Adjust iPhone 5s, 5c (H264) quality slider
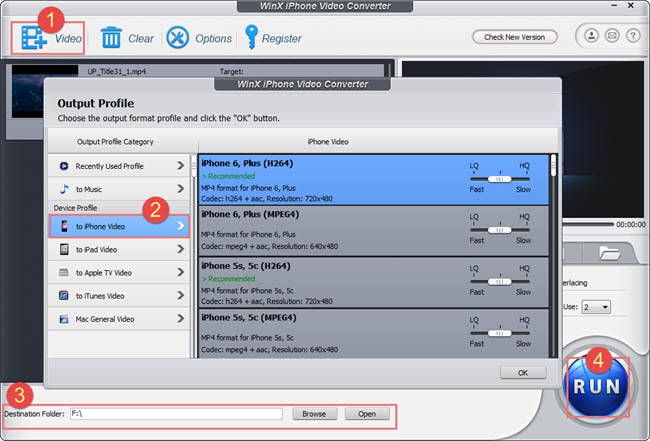Image resolution: width=650 pixels, height=441 pixels. pos(500,282)
